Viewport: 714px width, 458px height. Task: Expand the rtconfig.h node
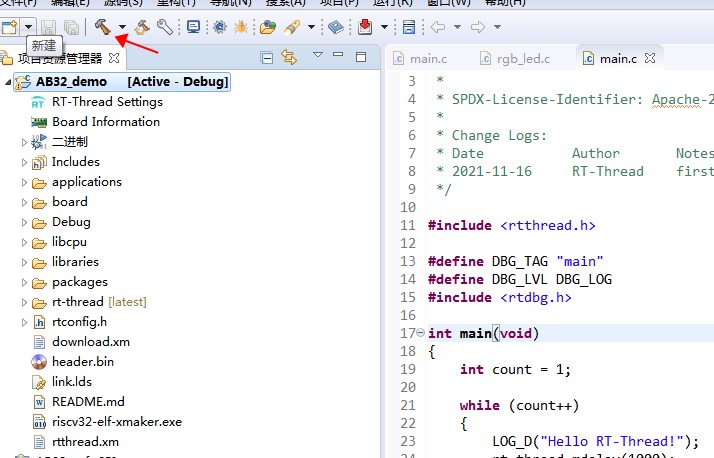[24, 323]
